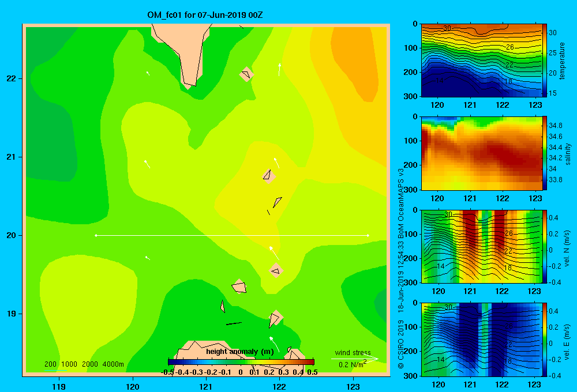
Task: Click the '4000m' bathymetry depth label
Action: click(113, 364)
